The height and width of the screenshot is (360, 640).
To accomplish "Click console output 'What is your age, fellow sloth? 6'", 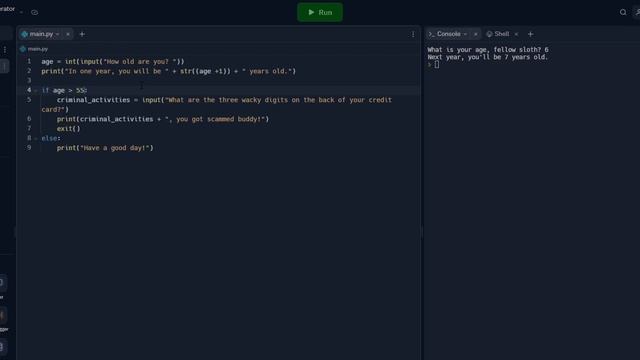I will click(488, 50).
